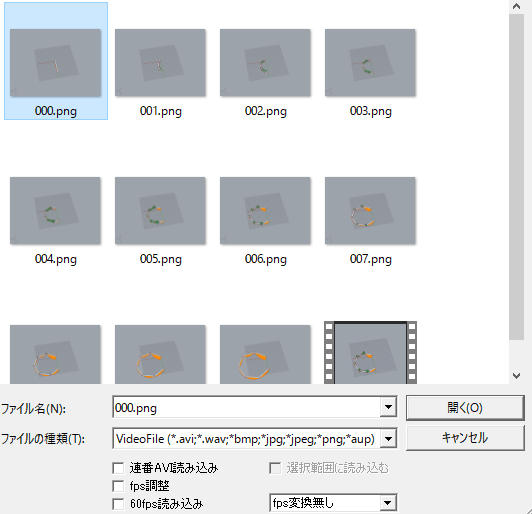The height and width of the screenshot is (514, 532).
Task: Select the 001.png thumbnail image
Action: (x=160, y=63)
